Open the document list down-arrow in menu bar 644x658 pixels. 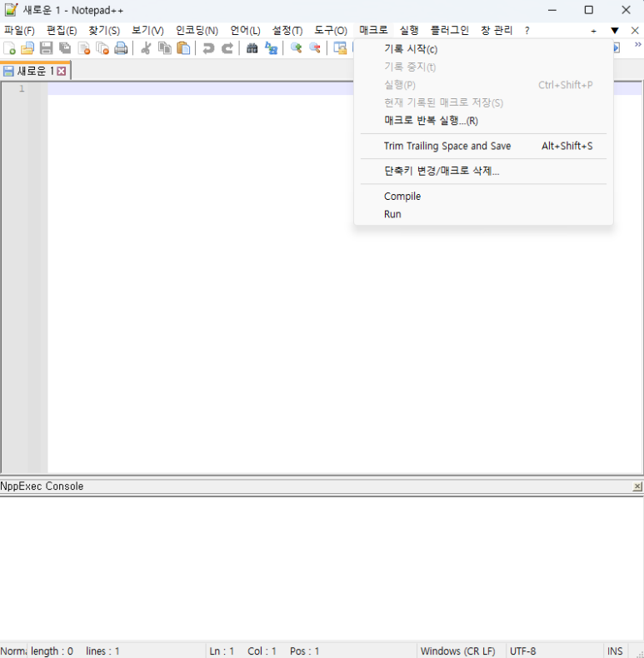pos(615,31)
